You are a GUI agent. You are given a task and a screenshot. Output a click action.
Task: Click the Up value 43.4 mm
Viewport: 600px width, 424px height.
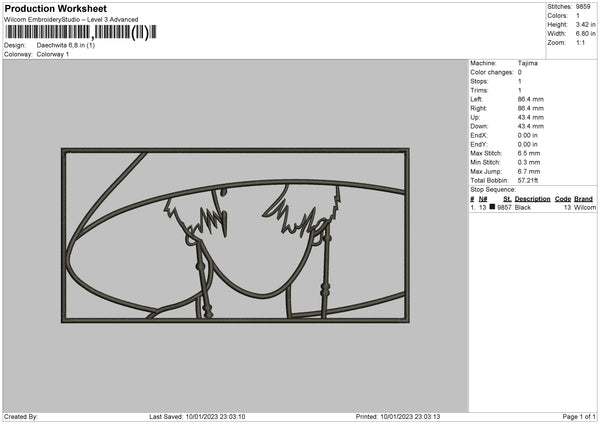[531, 117]
